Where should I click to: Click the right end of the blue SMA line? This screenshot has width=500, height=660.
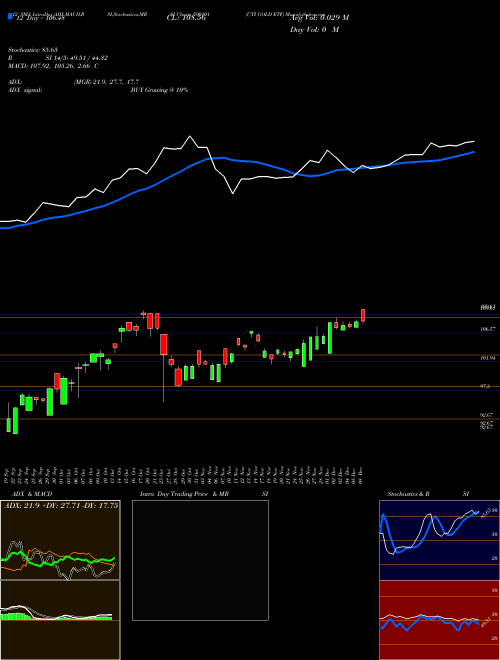[474, 152]
